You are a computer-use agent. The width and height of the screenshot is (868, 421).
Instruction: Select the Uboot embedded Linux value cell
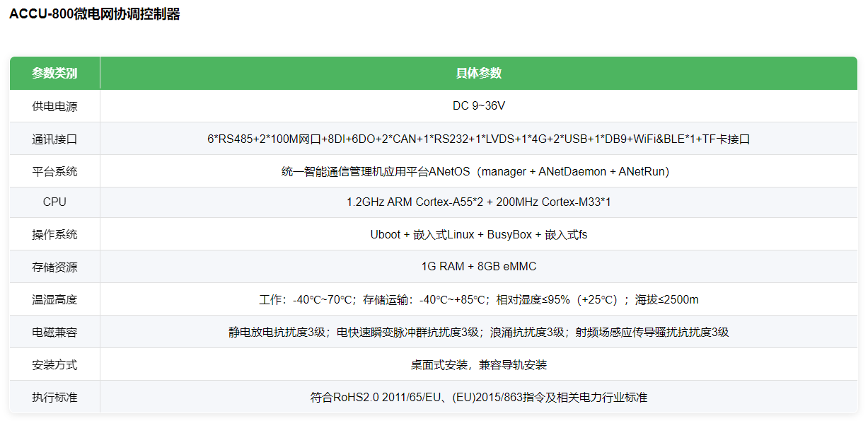479,234
